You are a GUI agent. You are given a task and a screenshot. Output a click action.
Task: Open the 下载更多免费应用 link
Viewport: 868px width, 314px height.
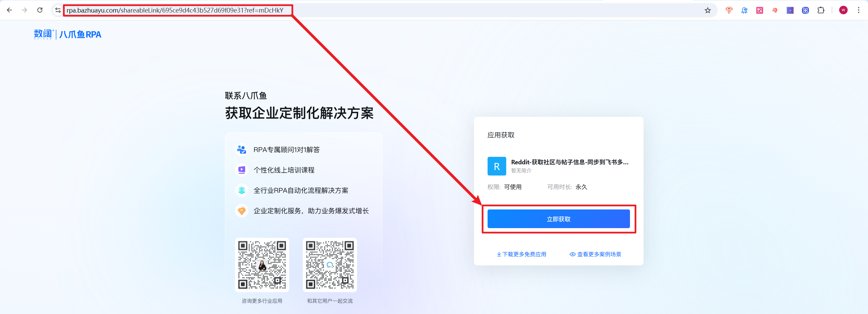tap(521, 254)
